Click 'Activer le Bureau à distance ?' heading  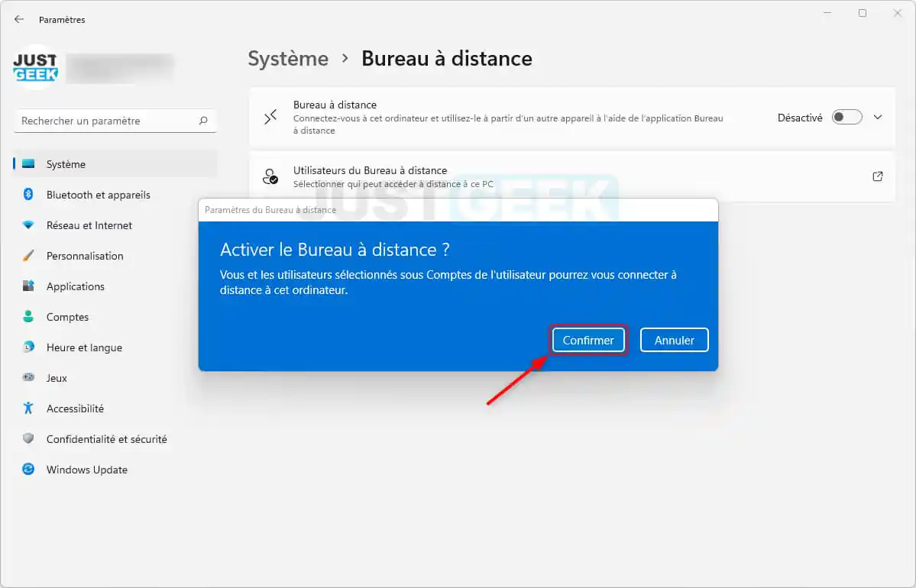pos(335,250)
